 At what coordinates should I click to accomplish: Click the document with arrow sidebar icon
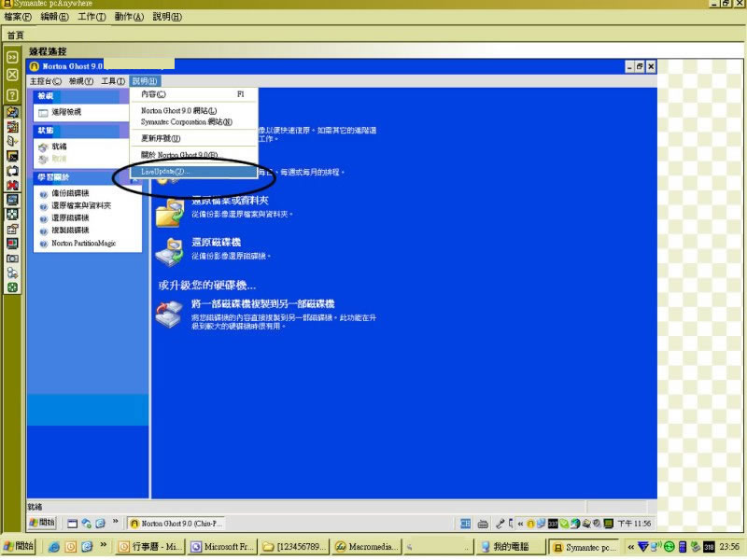click(12, 141)
